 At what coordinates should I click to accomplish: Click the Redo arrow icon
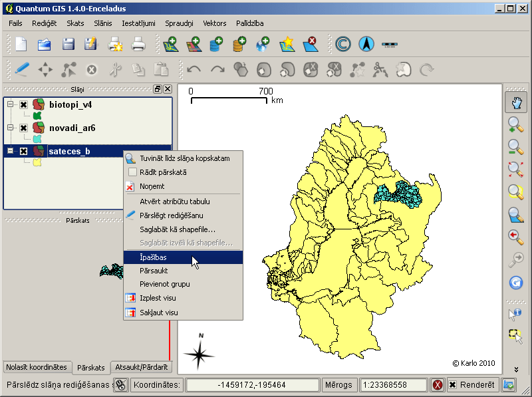click(217, 70)
